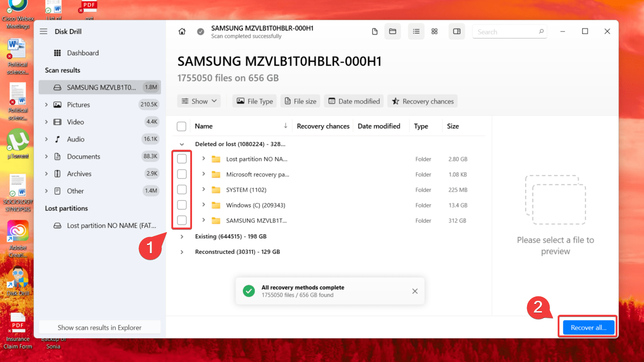Check the SAMSUNG MZVLB1T folder row
Screen dimensions: 644x362
(x=182, y=220)
